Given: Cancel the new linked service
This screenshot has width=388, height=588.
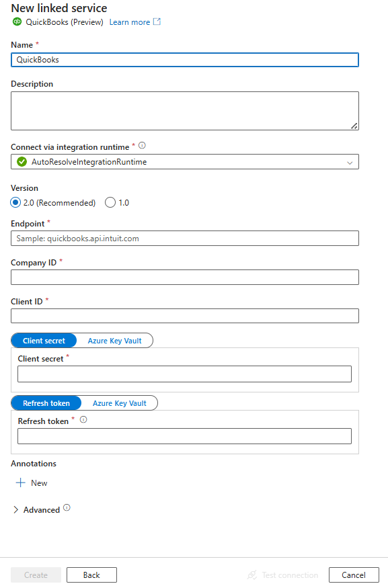Looking at the screenshot, I should tap(354, 575).
